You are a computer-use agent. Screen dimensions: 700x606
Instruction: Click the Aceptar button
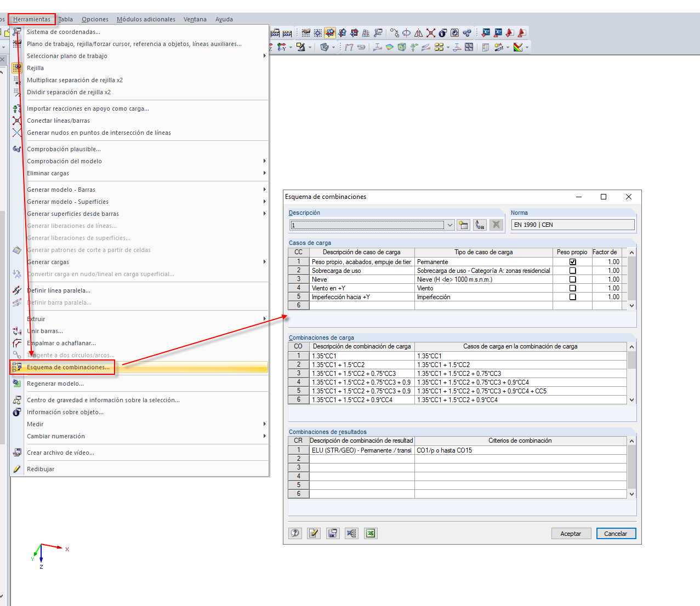pos(571,534)
